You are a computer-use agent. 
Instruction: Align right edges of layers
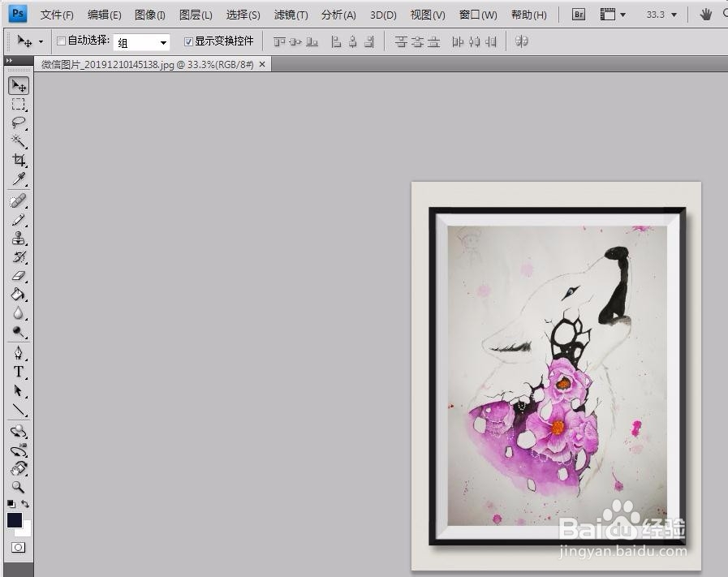coord(369,41)
